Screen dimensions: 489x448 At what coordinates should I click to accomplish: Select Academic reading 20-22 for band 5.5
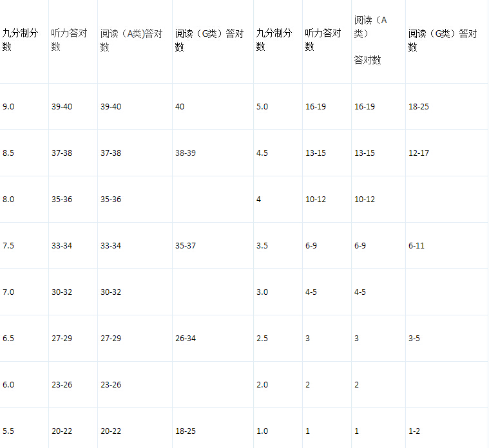tap(111, 431)
